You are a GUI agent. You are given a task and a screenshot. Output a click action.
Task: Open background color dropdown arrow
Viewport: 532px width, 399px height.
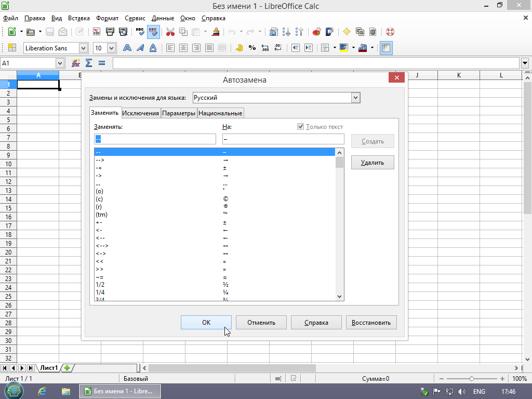(x=353, y=48)
